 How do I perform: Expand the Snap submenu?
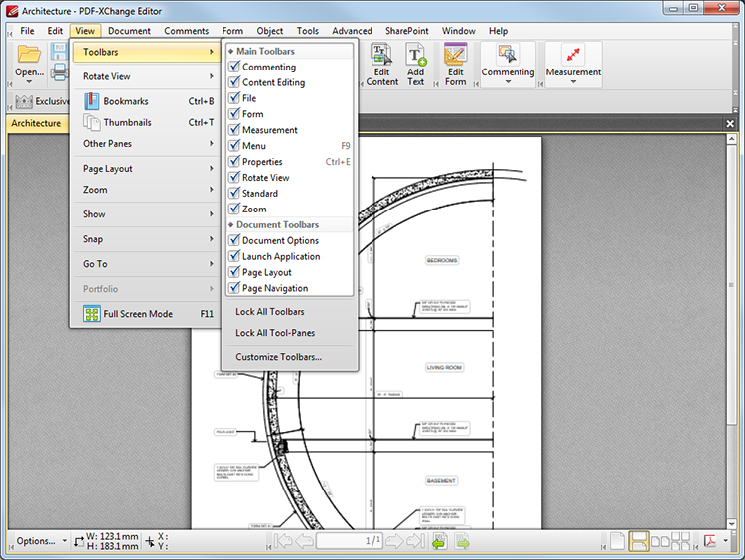point(147,239)
